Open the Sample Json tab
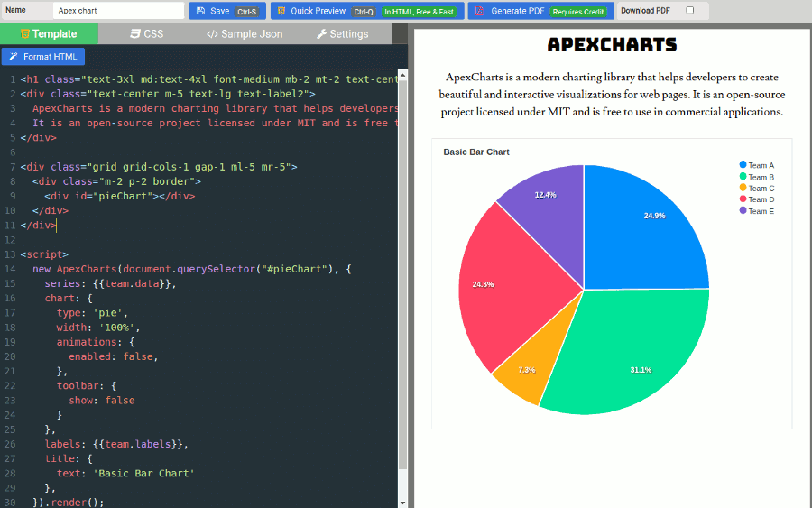The width and height of the screenshot is (812, 508). pyautogui.click(x=245, y=34)
